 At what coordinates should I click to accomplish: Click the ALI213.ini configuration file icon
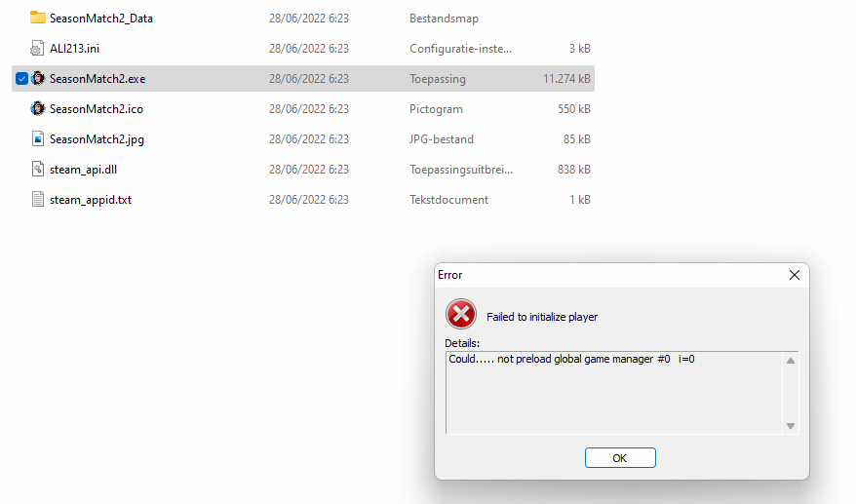coord(37,48)
